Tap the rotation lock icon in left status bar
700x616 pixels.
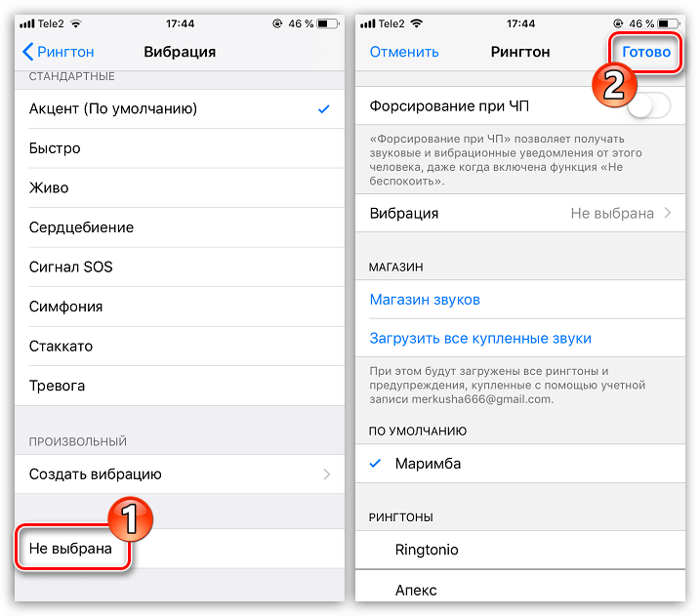(277, 23)
